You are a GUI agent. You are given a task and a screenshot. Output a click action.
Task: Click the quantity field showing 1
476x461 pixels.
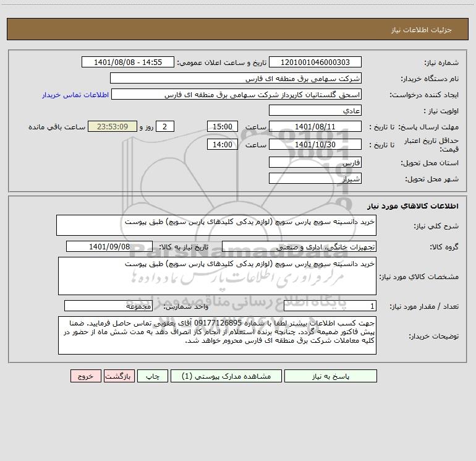coord(330,306)
